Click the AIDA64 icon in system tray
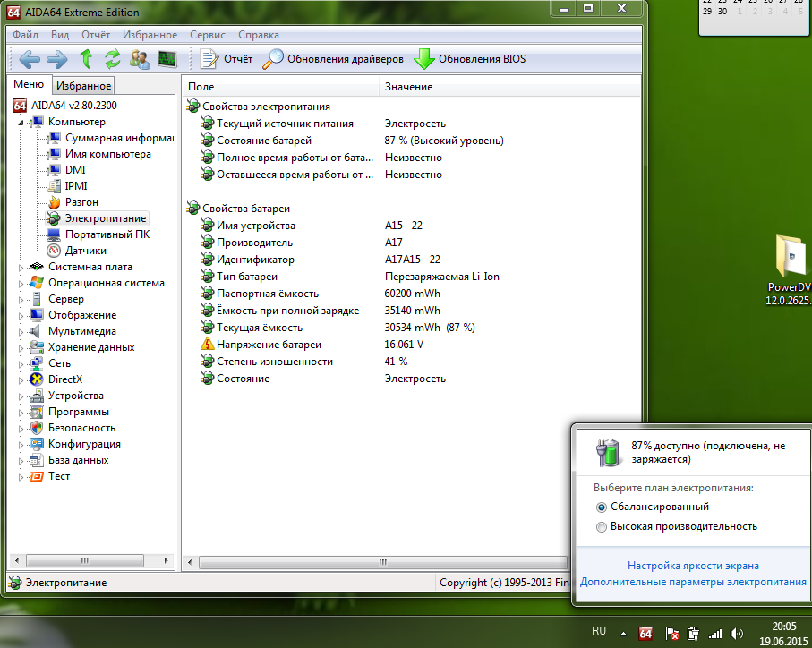This screenshot has height=648, width=812. click(x=645, y=633)
